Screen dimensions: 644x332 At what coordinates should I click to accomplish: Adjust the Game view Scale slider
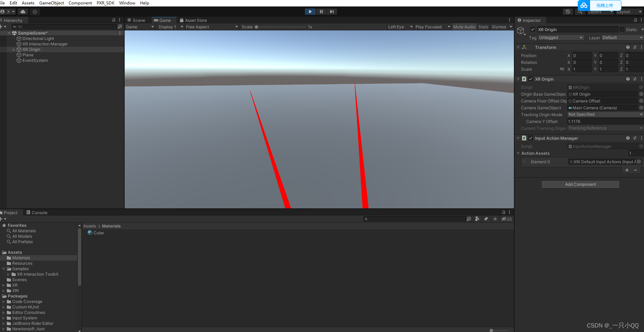click(281, 27)
